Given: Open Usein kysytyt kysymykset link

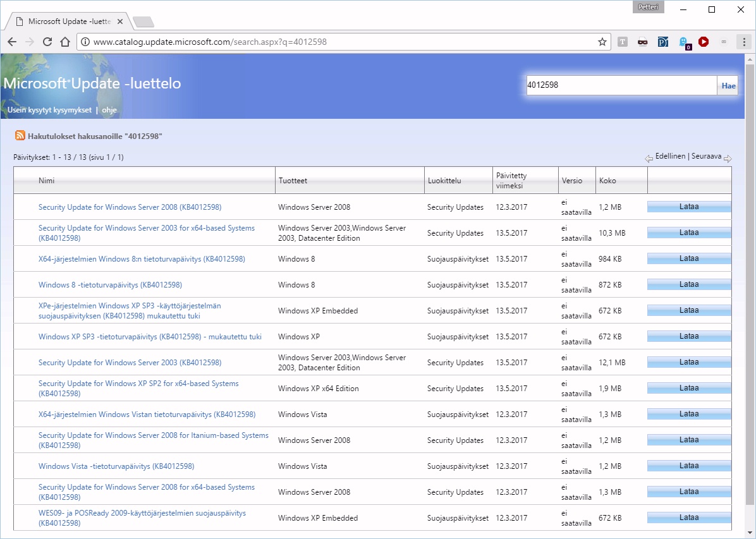Looking at the screenshot, I should (x=50, y=110).
